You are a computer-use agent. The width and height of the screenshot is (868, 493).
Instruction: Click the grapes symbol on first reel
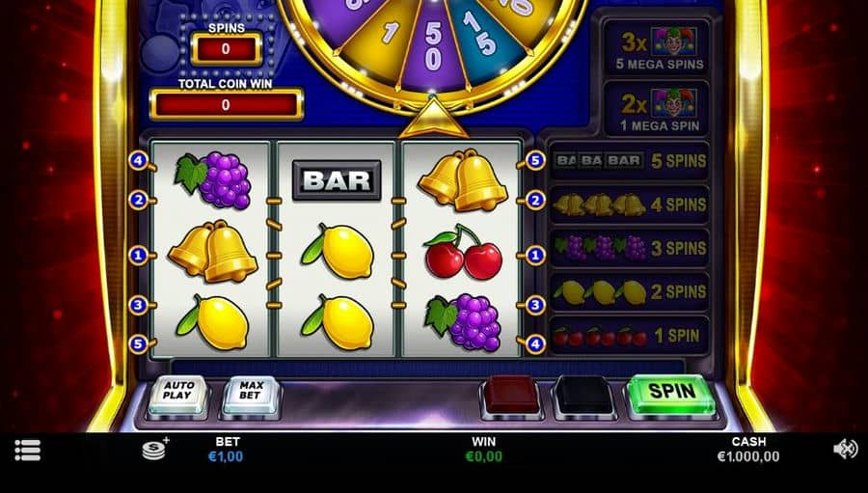coord(213,180)
